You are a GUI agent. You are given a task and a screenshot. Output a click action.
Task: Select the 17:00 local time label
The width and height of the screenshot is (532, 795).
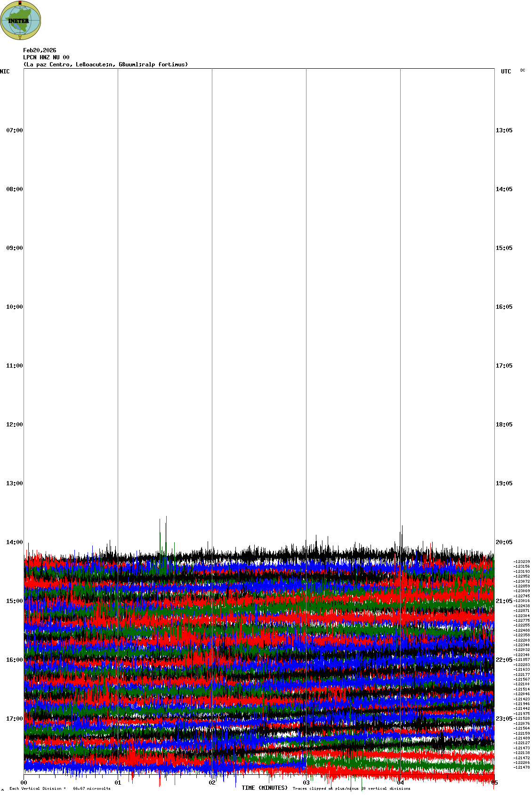pyautogui.click(x=14, y=719)
